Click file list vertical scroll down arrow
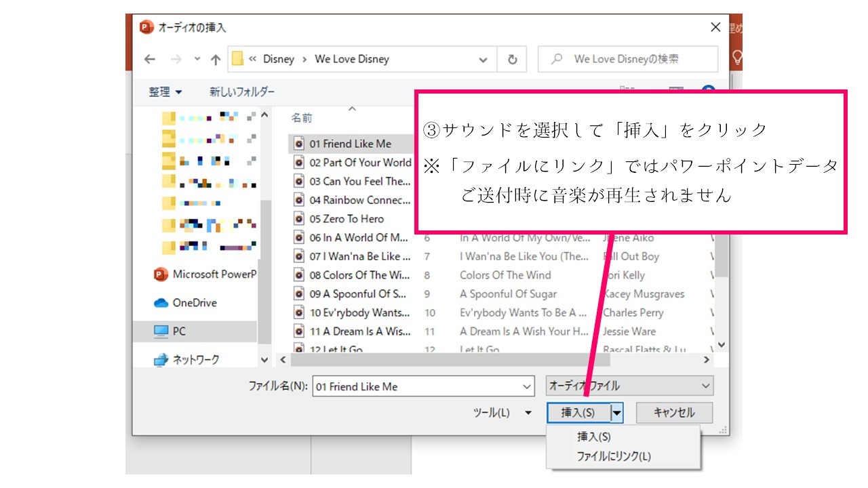The image size is (868, 488). click(721, 344)
